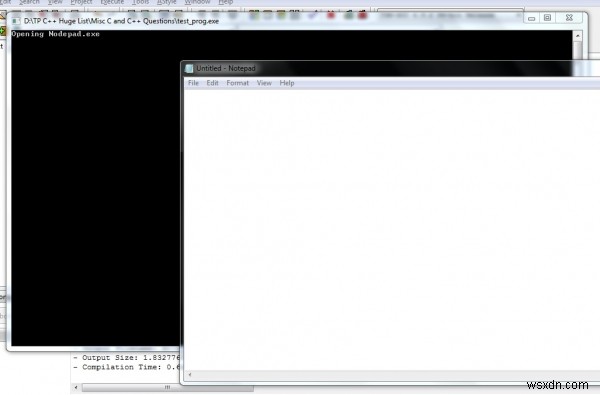Open the File menu in Notepad
The image size is (600, 395).
click(x=193, y=83)
